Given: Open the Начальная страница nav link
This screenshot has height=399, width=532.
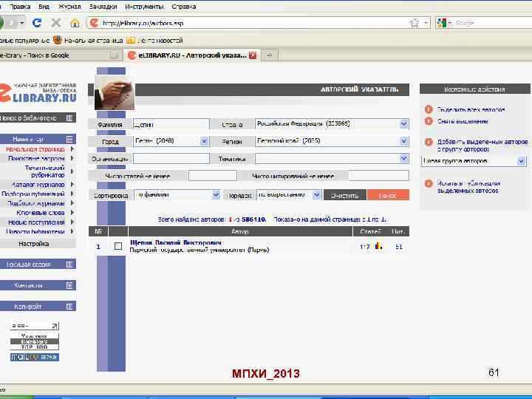Looking at the screenshot, I should click(x=35, y=149).
